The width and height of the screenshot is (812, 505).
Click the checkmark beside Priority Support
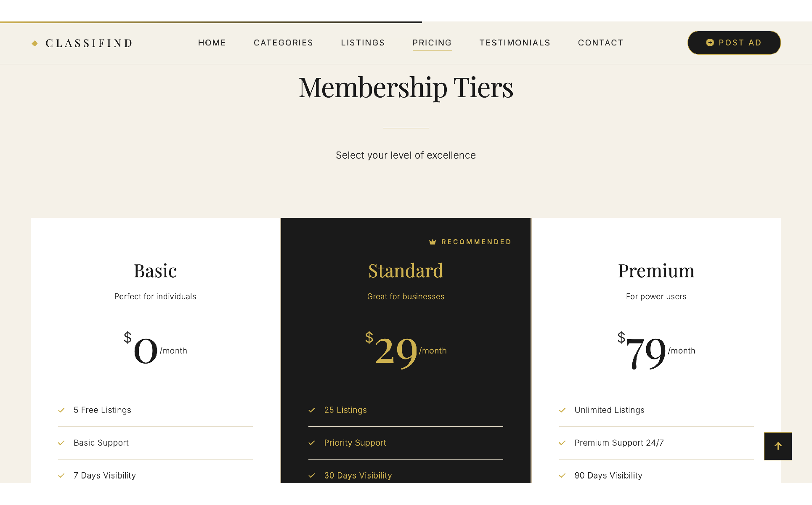click(x=312, y=443)
